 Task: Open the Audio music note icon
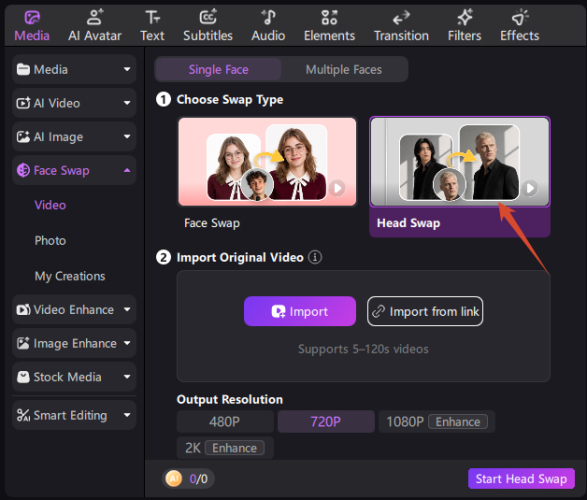(x=268, y=17)
